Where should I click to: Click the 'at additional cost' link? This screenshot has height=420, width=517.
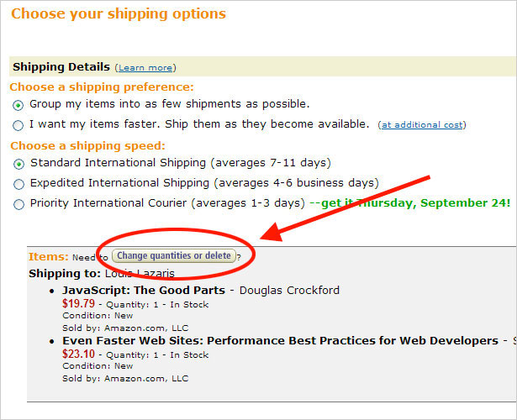click(421, 125)
